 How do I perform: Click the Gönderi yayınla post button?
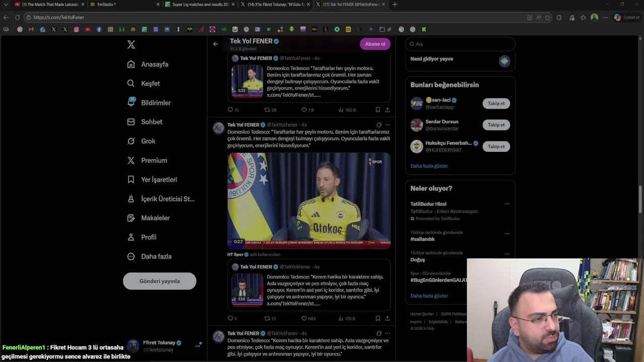(159, 281)
